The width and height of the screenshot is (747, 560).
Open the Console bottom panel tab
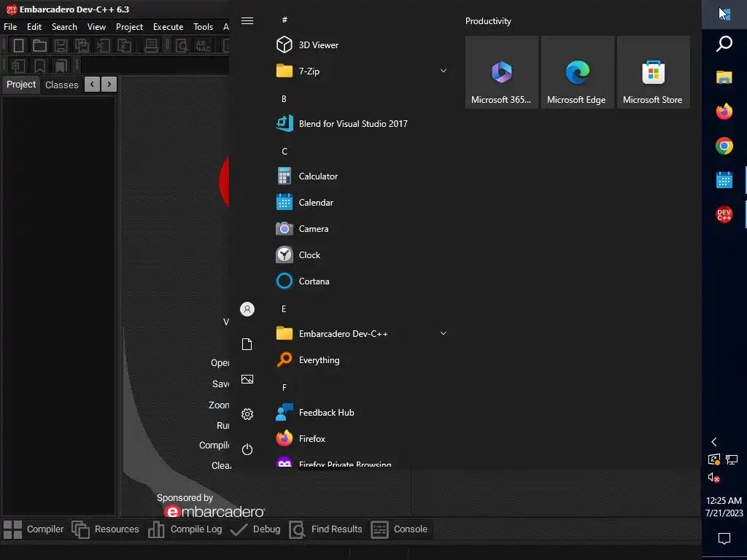[x=399, y=529]
